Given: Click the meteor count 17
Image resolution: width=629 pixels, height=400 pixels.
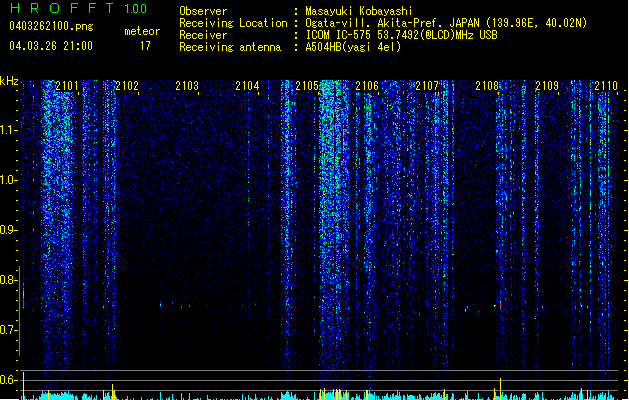Looking at the screenshot, I should 145,46.
